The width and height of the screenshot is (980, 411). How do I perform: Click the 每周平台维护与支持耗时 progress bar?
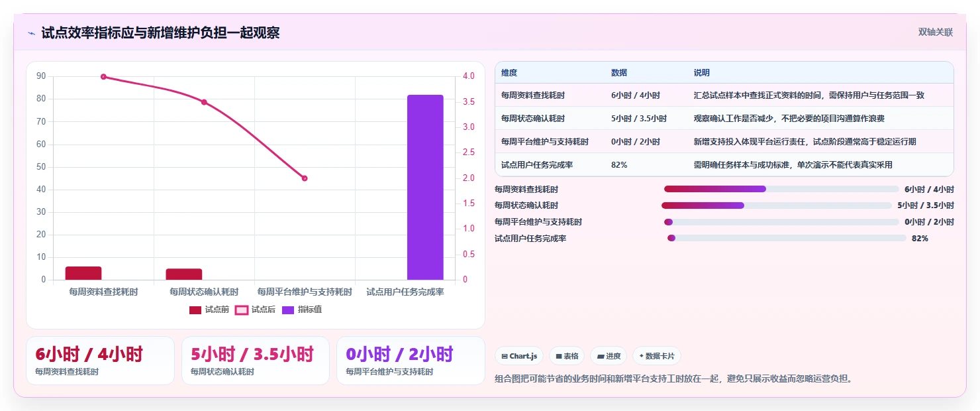coord(781,222)
